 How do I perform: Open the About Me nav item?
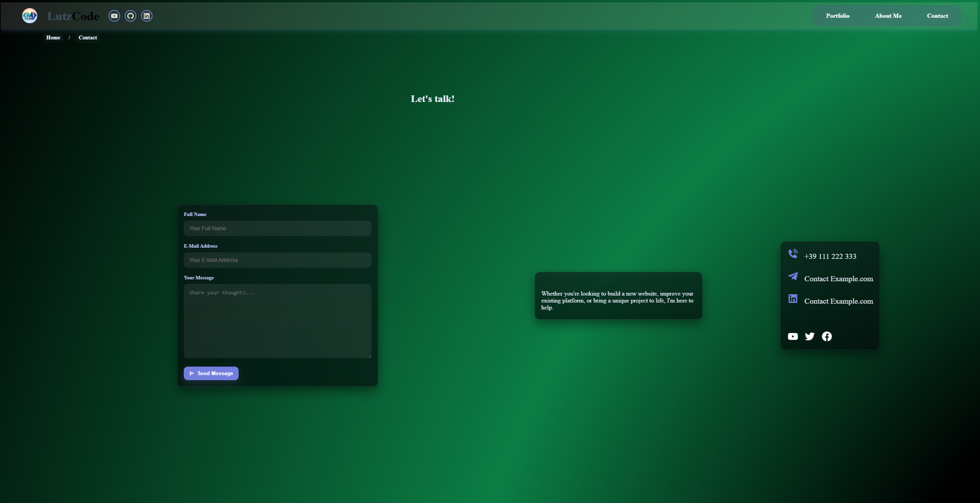coord(888,16)
